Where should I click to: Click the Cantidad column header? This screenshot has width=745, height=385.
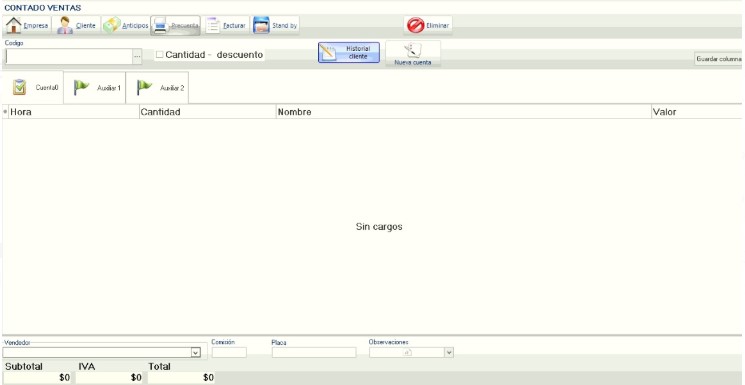pyautogui.click(x=208, y=112)
